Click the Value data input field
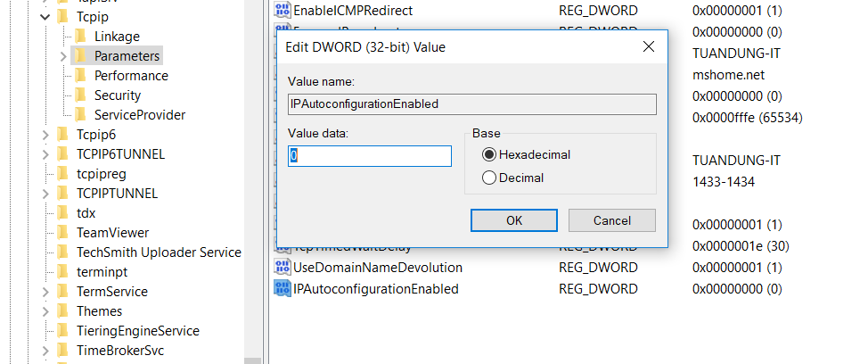This screenshot has width=868, height=364. click(x=370, y=156)
